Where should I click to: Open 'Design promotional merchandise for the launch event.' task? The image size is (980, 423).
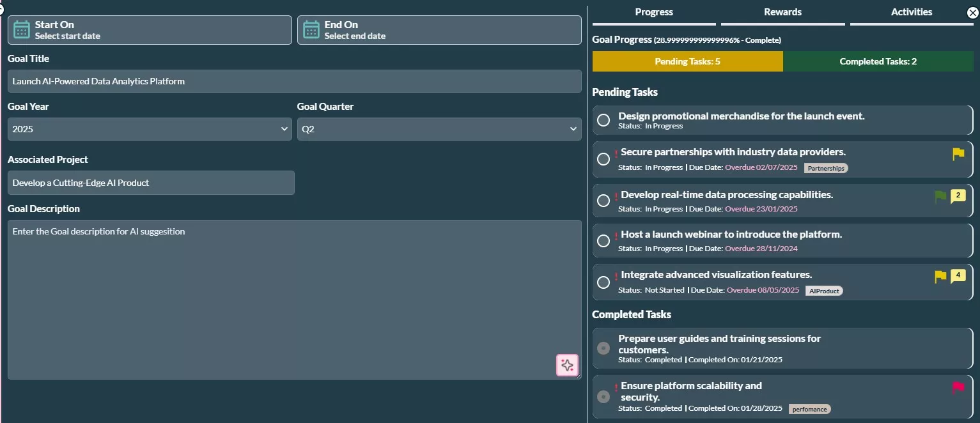742,116
